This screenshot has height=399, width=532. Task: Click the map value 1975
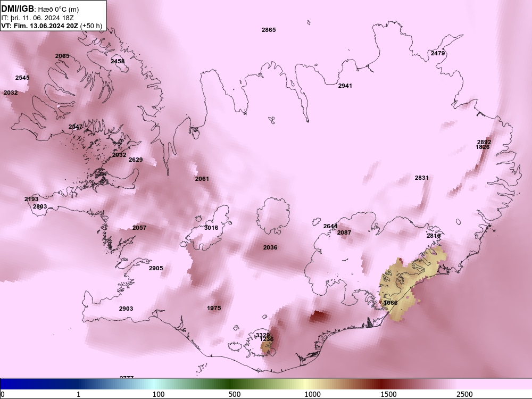(x=214, y=308)
